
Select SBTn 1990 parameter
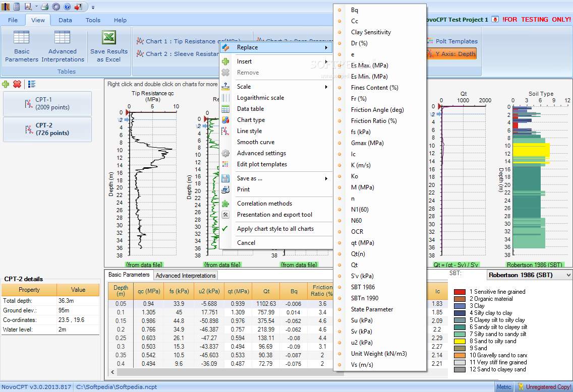click(x=380, y=298)
